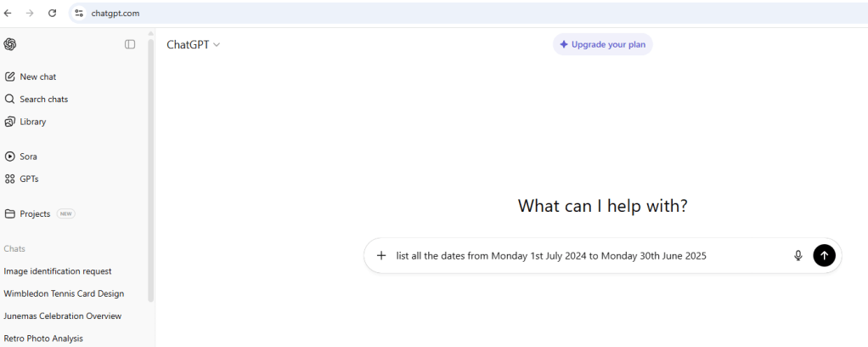Click inside the message prompt text field
The width and height of the screenshot is (868, 347).
[586, 255]
